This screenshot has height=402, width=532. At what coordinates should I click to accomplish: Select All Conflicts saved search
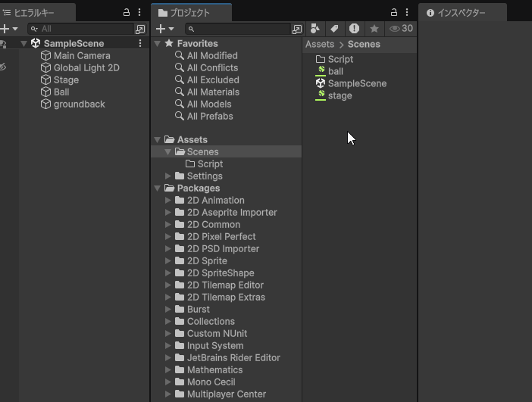coord(212,68)
